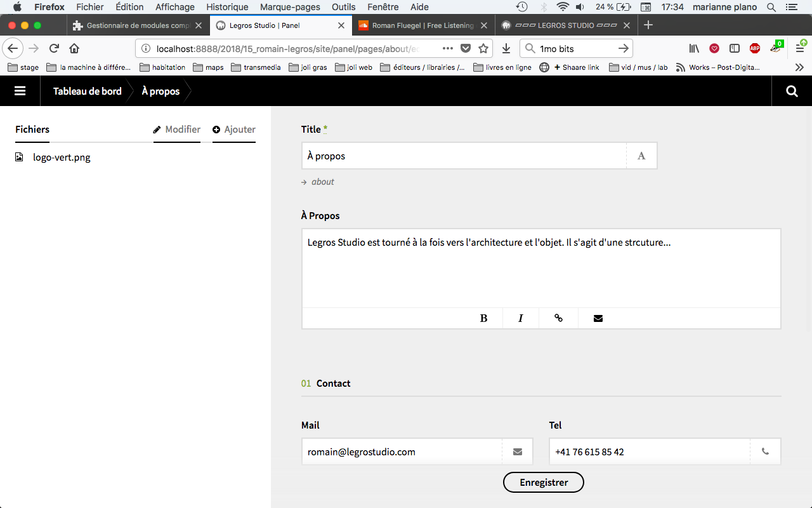Open the Firefox downloads arrow
812x508 pixels.
tap(506, 48)
